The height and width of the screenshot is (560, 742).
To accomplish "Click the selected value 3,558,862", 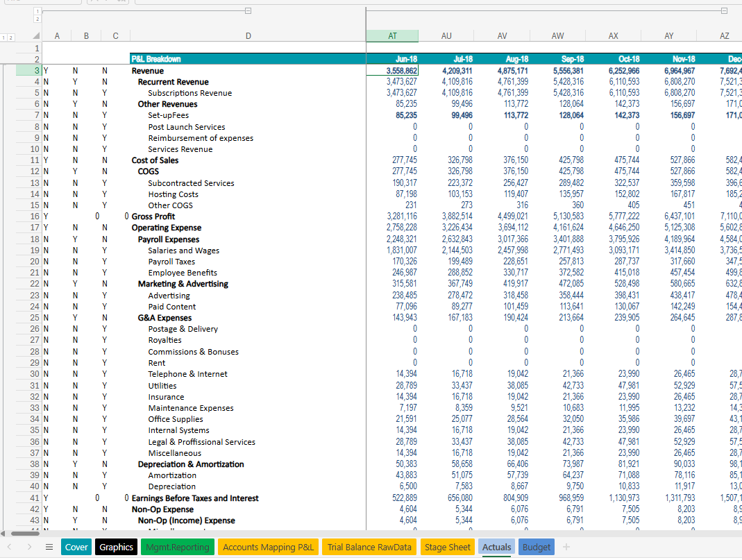I will tap(392, 71).
